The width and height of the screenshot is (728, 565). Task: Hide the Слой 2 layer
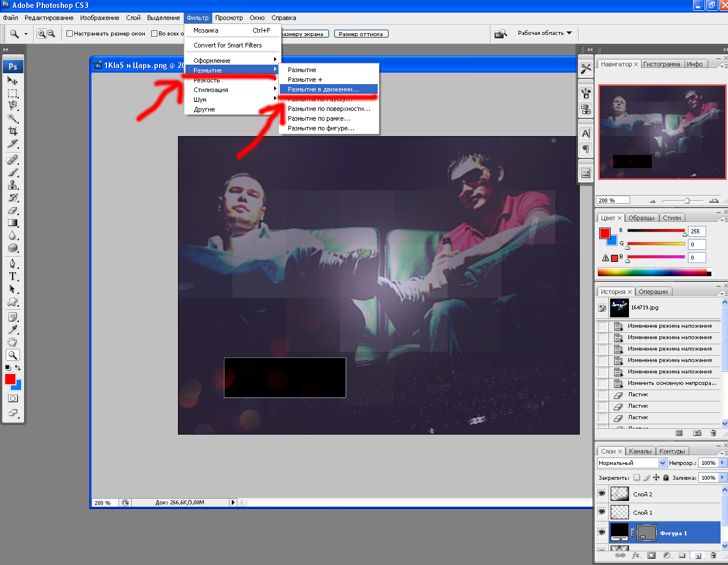click(x=602, y=494)
